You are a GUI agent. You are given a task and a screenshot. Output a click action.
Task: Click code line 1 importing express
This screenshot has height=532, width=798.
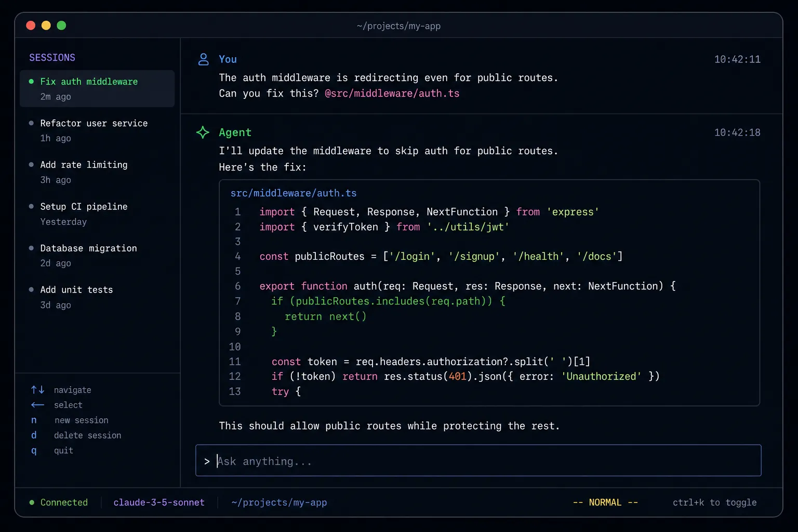(x=429, y=212)
